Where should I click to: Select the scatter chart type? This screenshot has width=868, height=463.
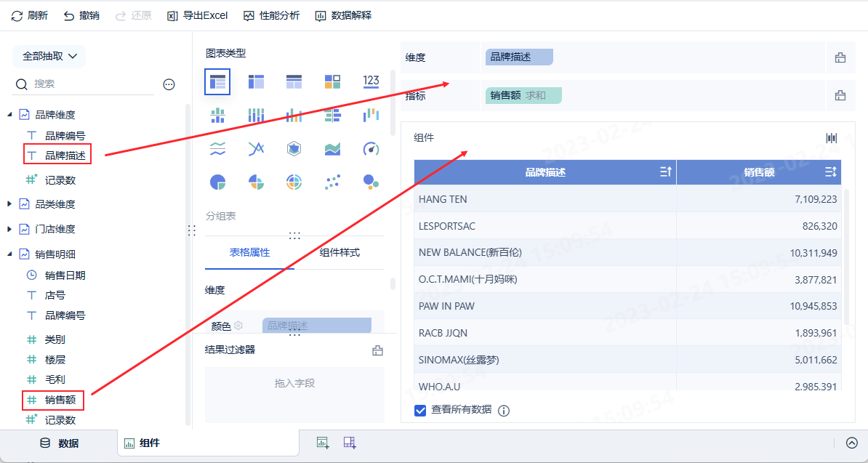click(x=332, y=182)
